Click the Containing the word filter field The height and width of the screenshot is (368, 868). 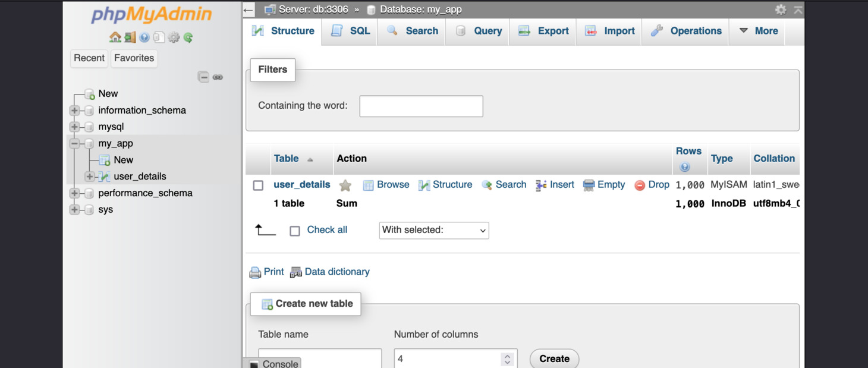point(421,106)
